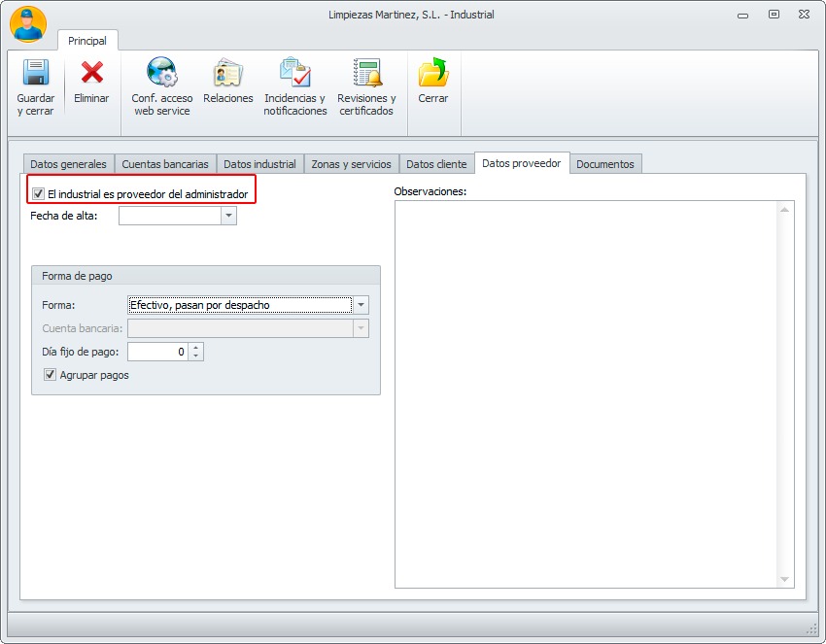This screenshot has height=644, width=826.
Task: Click the Forma field showing Efectivo, pasan por despacho
Action: coord(240,305)
